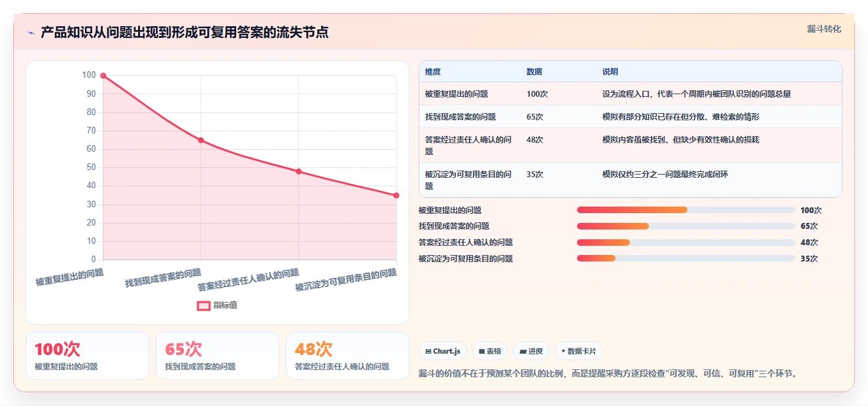
Task: Open the pink 65次 stat card
Action: [x=217, y=356]
